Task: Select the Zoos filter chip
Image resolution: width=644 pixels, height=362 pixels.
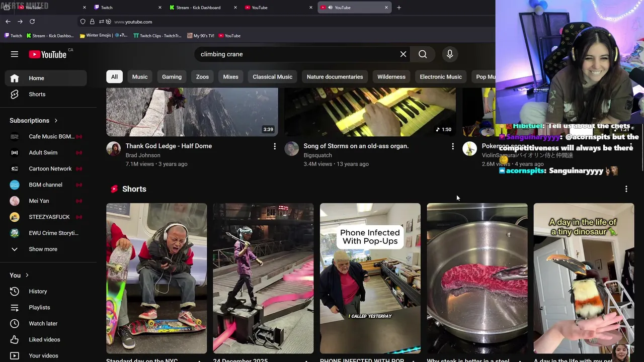Action: [x=202, y=77]
